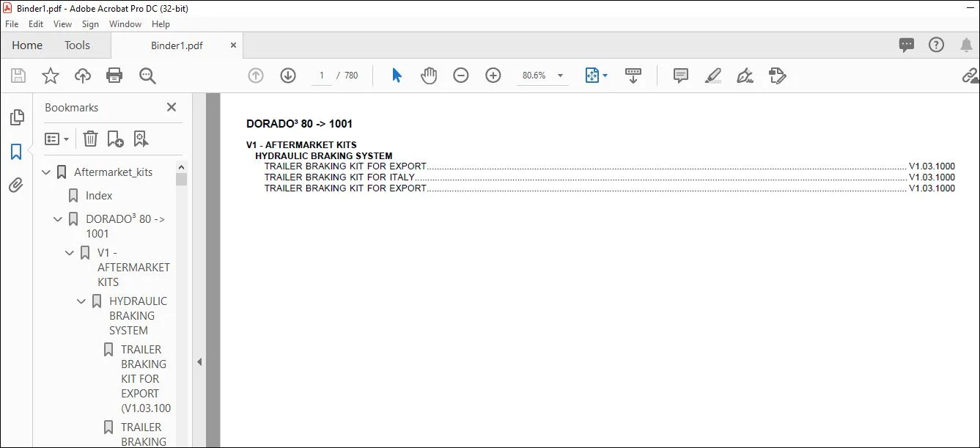Click first TRAILER BRAKING KIT FOR EXPORT entry
Image resolution: width=980 pixels, height=448 pixels.
click(345, 166)
